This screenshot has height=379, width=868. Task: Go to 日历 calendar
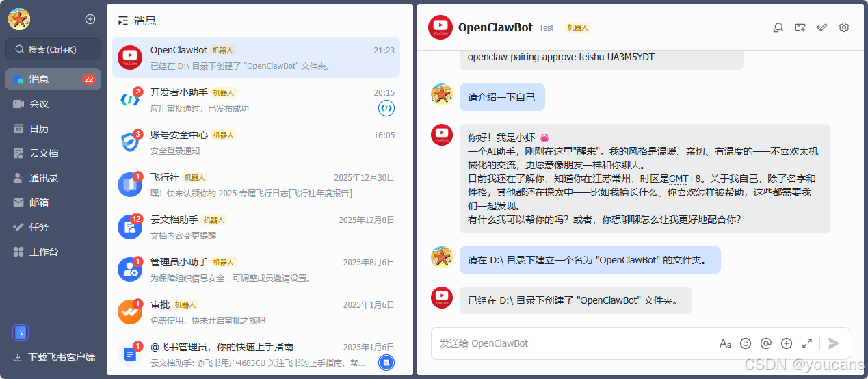(x=53, y=129)
